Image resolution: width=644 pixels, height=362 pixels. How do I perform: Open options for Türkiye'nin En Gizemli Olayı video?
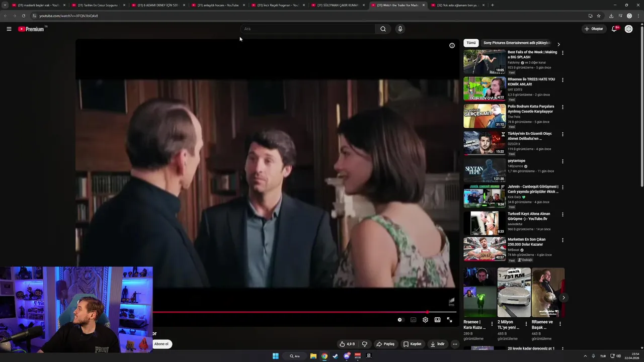562,134
